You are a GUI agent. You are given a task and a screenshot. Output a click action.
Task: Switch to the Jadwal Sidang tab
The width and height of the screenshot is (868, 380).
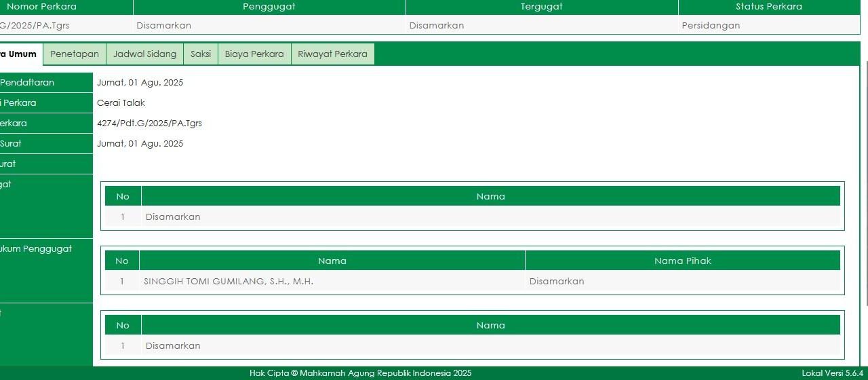(x=144, y=54)
